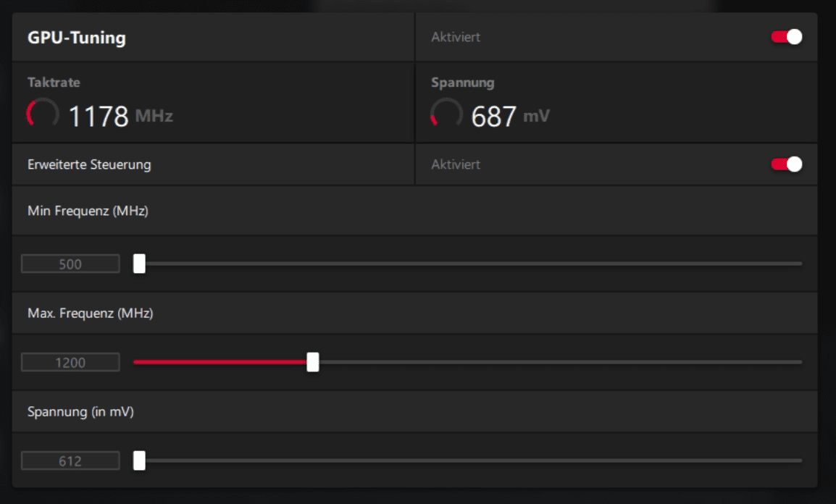Screen dimensions: 836x504
Task: Click the 1178 MHz clock readout
Action: pos(120,116)
